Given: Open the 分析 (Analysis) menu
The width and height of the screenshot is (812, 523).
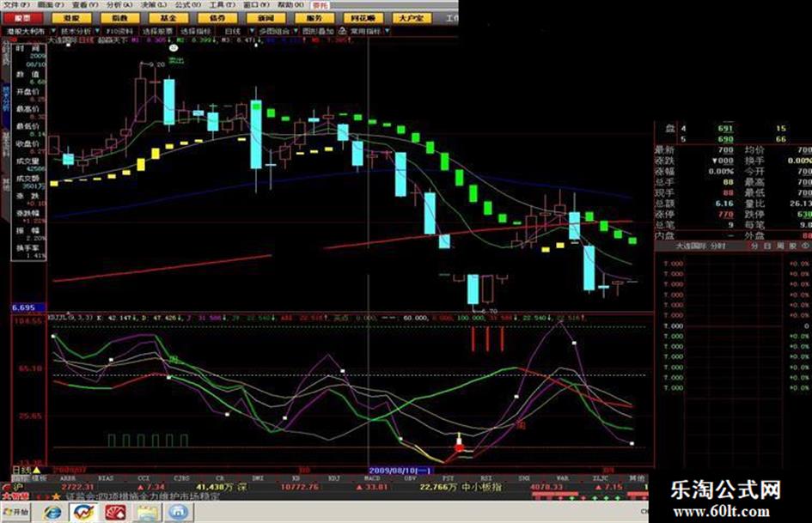Looking at the screenshot, I should coord(119,4).
